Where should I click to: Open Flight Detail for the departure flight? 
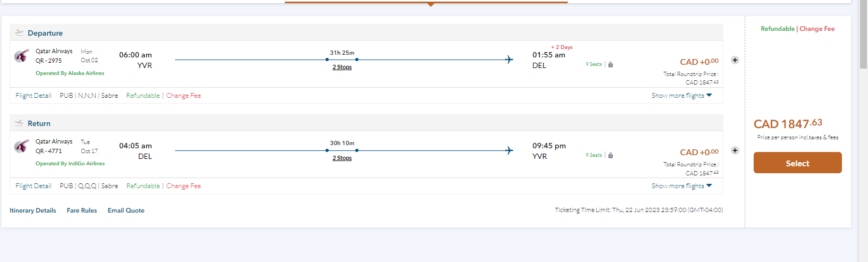pyautogui.click(x=34, y=96)
